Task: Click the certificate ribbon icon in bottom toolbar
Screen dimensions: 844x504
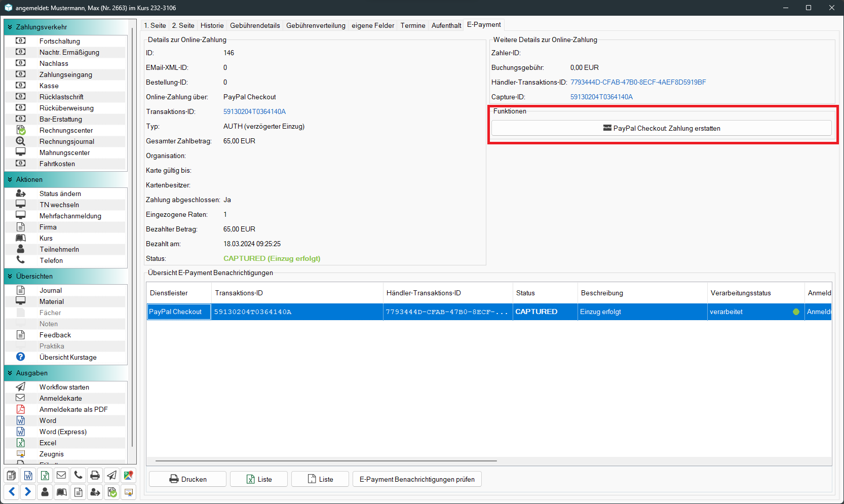Action: click(x=128, y=492)
